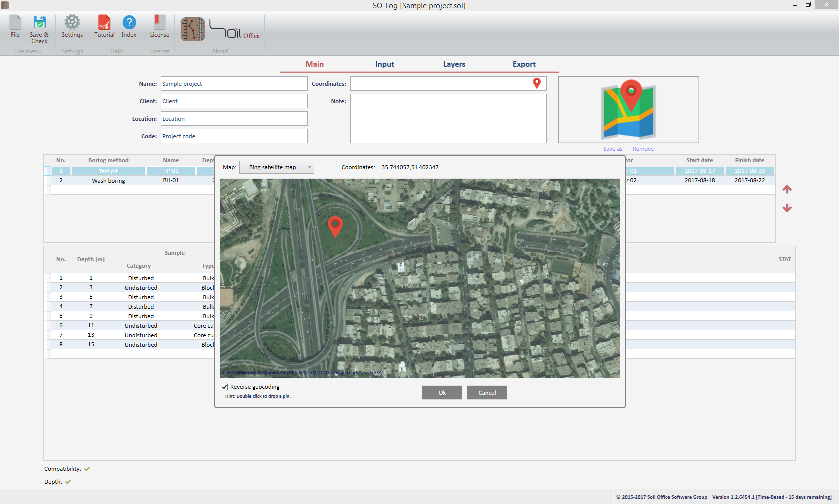Image resolution: width=839 pixels, height=504 pixels.
Task: Move borehole down with red arrow
Action: tap(787, 208)
